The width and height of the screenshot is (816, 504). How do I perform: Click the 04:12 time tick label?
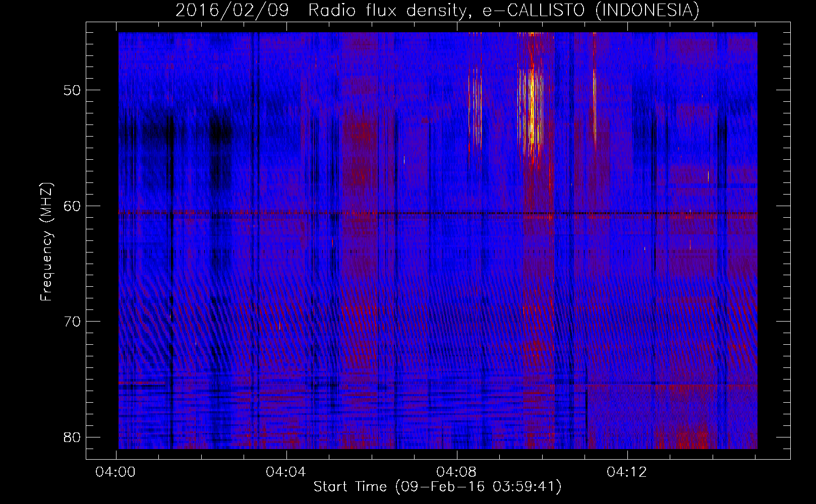627,472
